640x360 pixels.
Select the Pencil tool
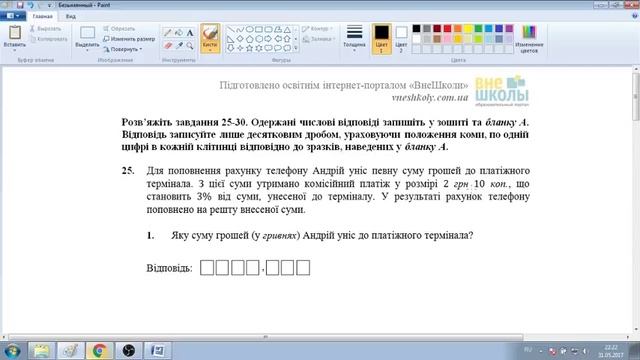pos(167,33)
